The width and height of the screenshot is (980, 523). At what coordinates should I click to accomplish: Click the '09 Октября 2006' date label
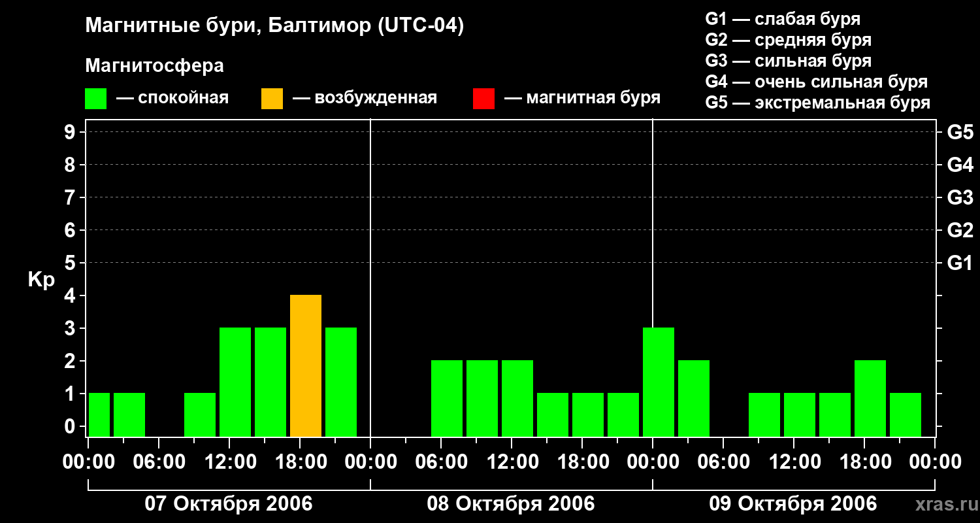(793, 504)
